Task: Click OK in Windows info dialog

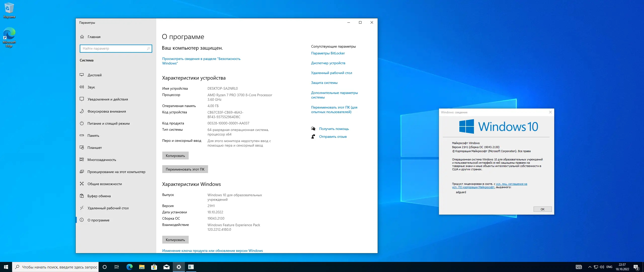Action: 542,209
